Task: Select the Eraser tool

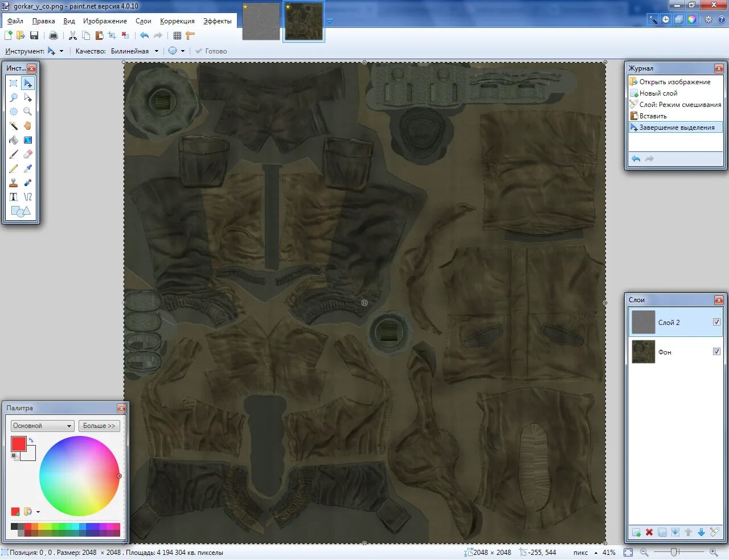Action: [28, 154]
